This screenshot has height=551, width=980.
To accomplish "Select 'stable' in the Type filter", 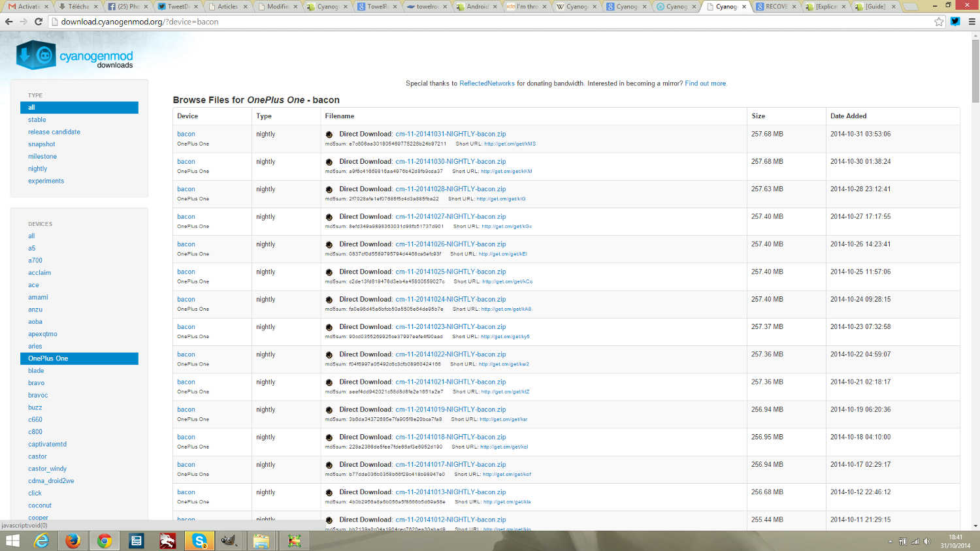I will (37, 120).
